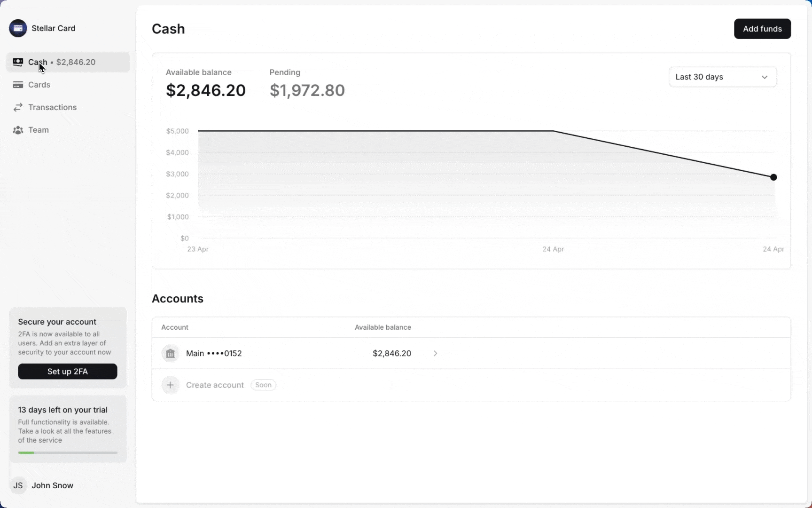The height and width of the screenshot is (508, 812).
Task: Click the balance chart end point dot
Action: point(773,177)
